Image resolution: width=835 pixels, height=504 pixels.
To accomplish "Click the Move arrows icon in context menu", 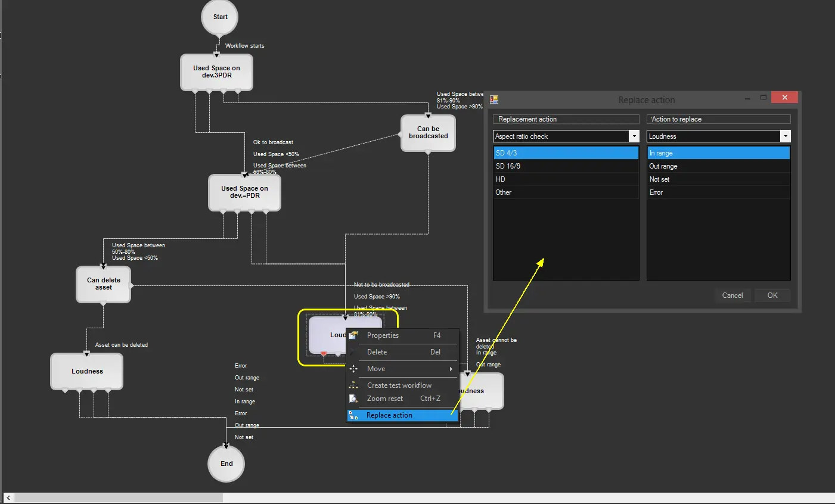I will [353, 369].
